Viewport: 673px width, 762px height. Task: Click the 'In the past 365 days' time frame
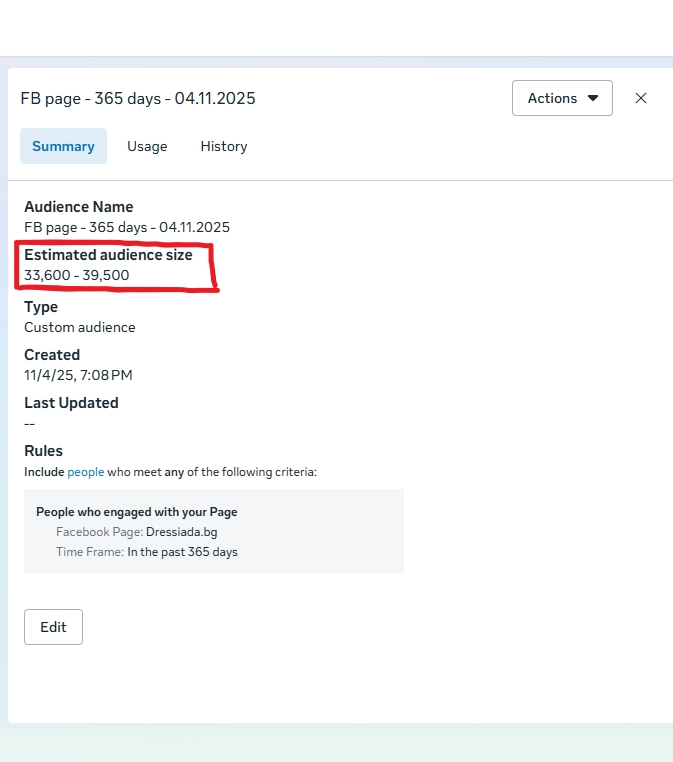coord(182,551)
